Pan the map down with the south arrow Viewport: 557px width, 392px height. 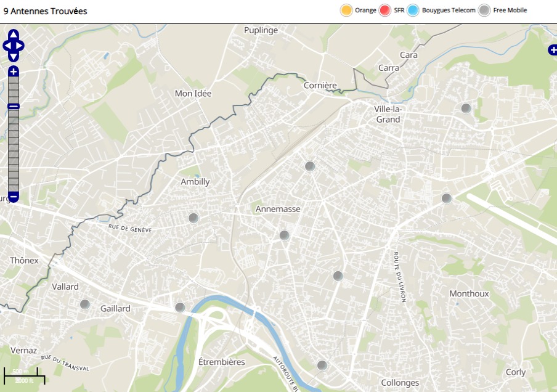(x=14, y=56)
